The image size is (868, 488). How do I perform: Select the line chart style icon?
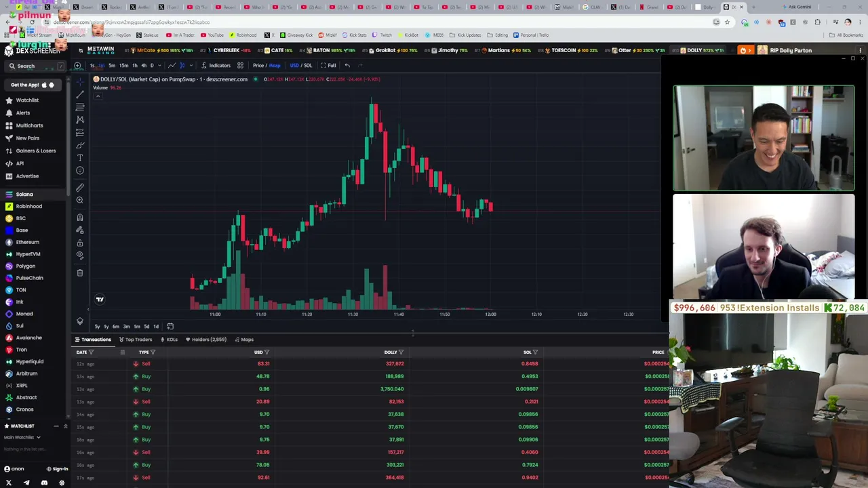click(172, 66)
